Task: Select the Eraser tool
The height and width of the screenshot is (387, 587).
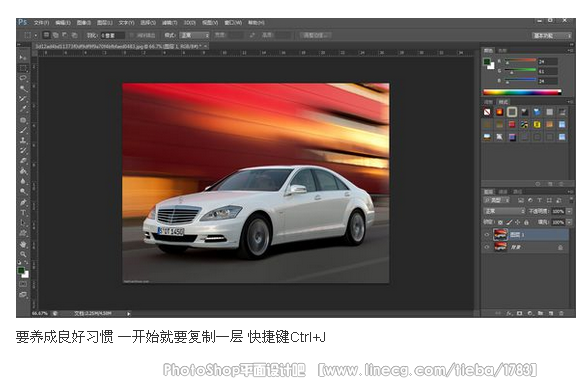Action: point(23,161)
